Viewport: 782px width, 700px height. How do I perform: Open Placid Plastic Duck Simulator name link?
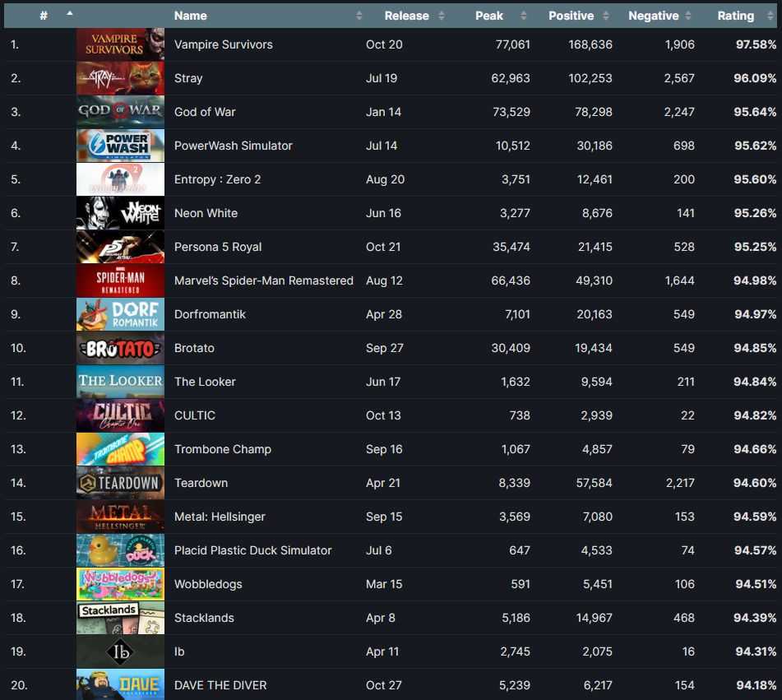point(252,550)
